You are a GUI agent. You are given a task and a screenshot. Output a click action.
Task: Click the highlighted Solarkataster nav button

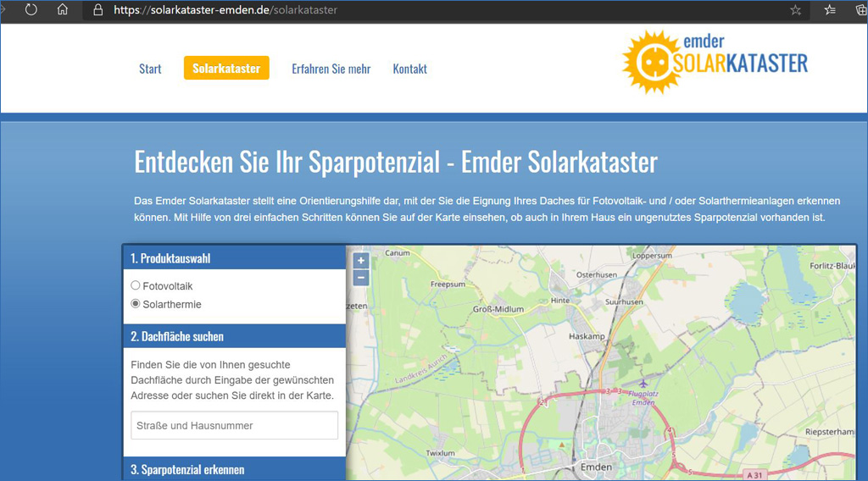point(226,69)
